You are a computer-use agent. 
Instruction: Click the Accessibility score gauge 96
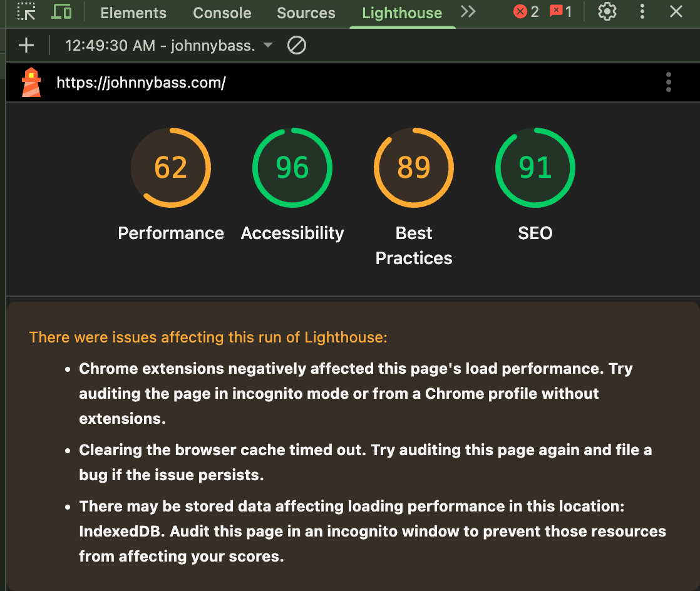(x=292, y=168)
